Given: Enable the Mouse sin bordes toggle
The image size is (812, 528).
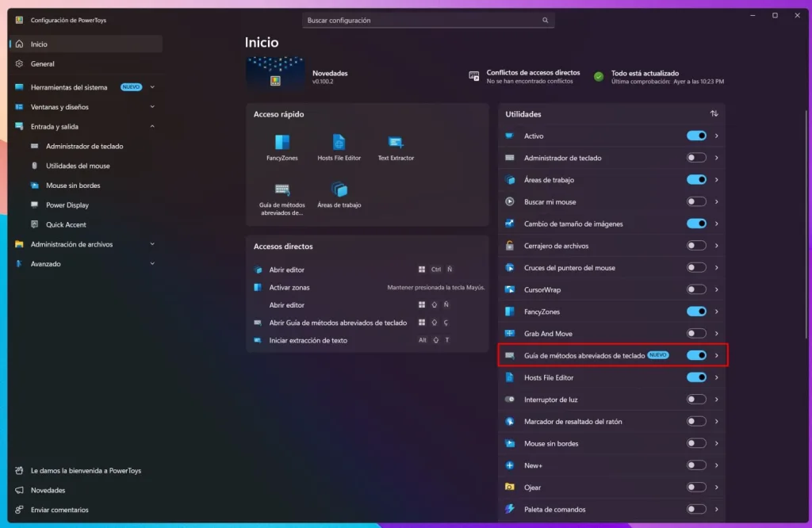Looking at the screenshot, I should (x=696, y=443).
